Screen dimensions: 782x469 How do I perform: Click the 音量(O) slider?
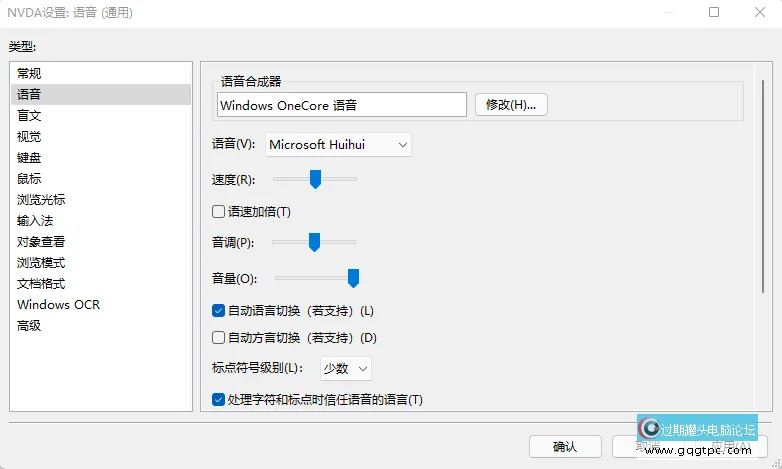point(316,278)
